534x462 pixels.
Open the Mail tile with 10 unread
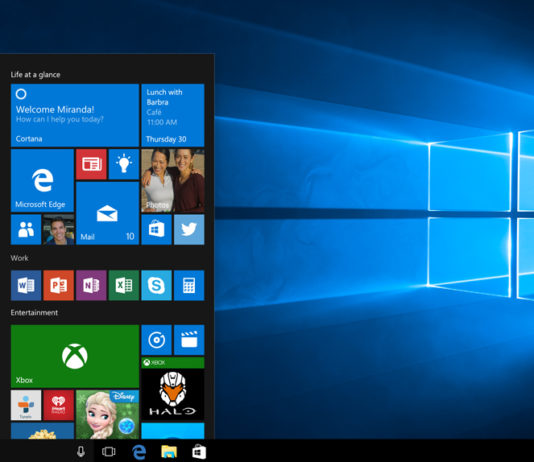(x=107, y=213)
